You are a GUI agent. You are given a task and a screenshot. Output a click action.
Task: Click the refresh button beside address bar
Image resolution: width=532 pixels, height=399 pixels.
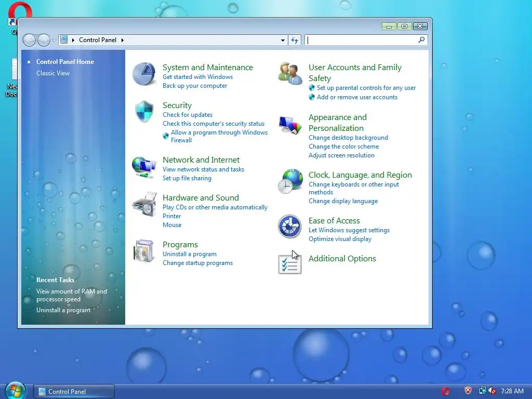point(295,40)
